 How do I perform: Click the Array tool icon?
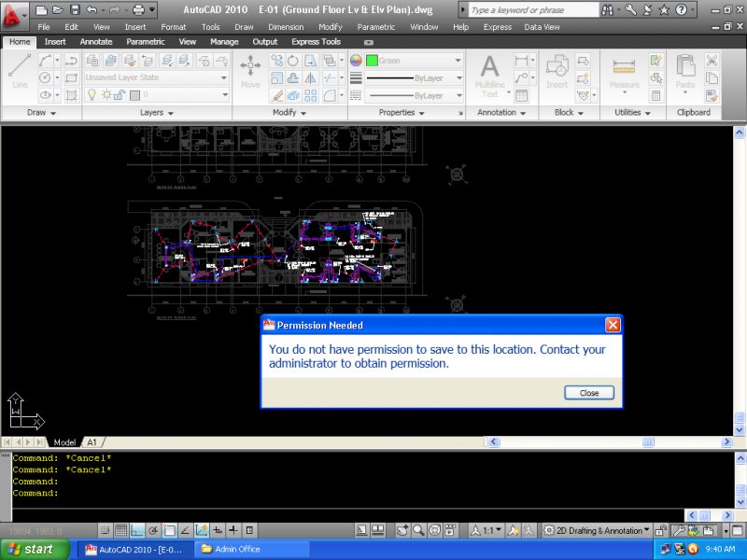[x=310, y=96]
